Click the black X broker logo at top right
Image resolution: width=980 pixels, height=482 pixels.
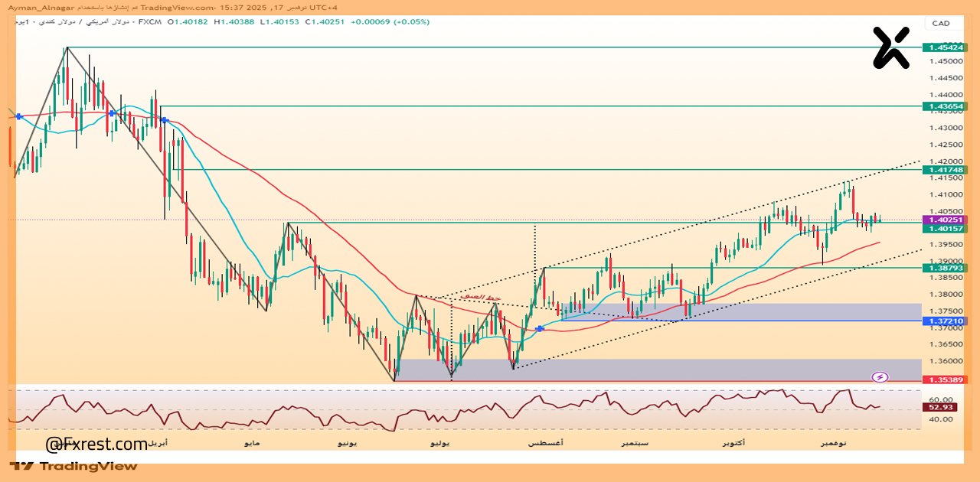(891, 47)
